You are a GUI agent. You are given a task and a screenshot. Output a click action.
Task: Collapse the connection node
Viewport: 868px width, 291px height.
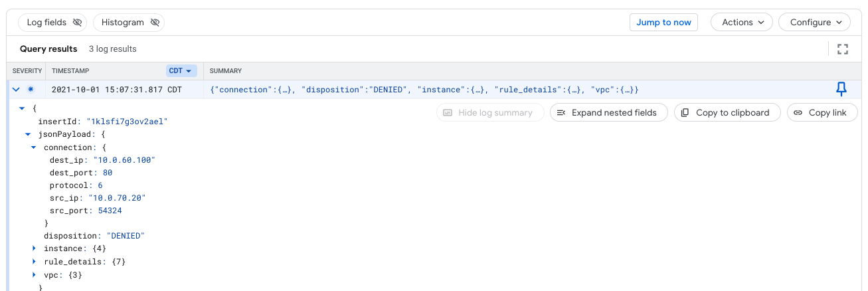coord(34,147)
